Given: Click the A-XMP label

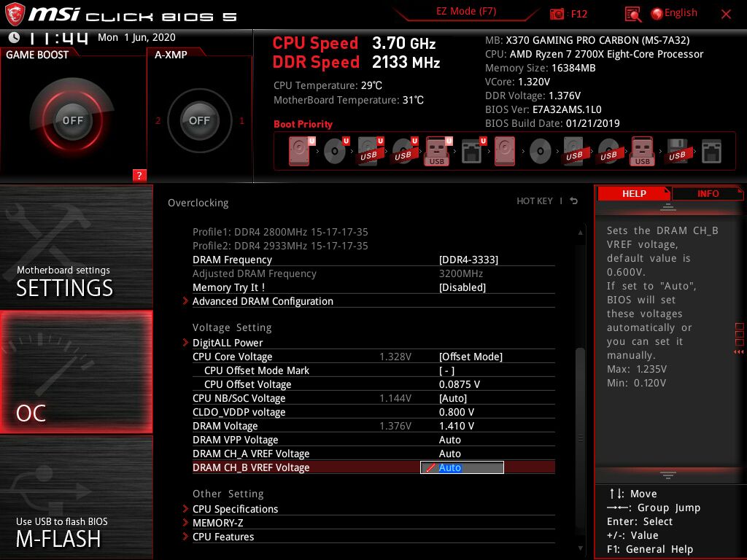Looking at the screenshot, I should [x=171, y=55].
